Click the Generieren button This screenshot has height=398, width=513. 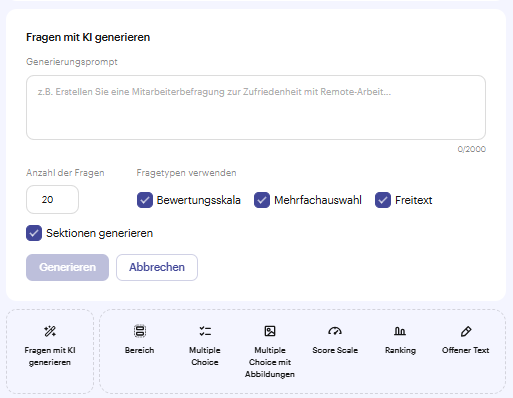click(67, 267)
